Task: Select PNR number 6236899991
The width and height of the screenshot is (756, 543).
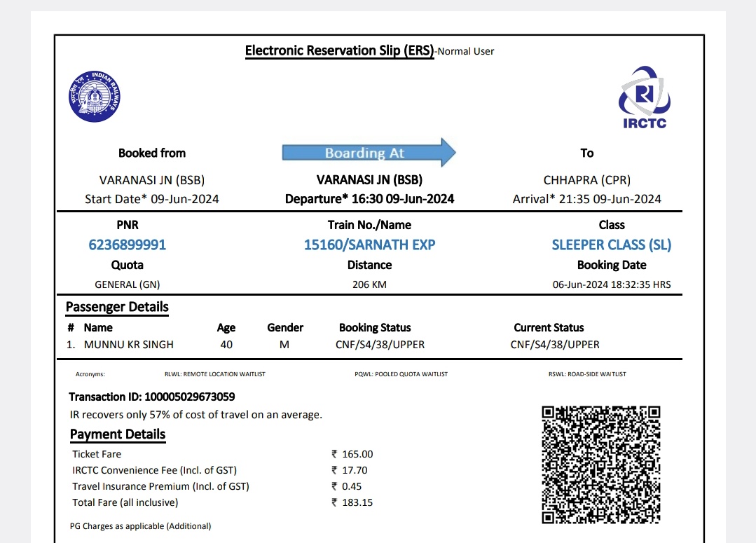Action: tap(128, 245)
